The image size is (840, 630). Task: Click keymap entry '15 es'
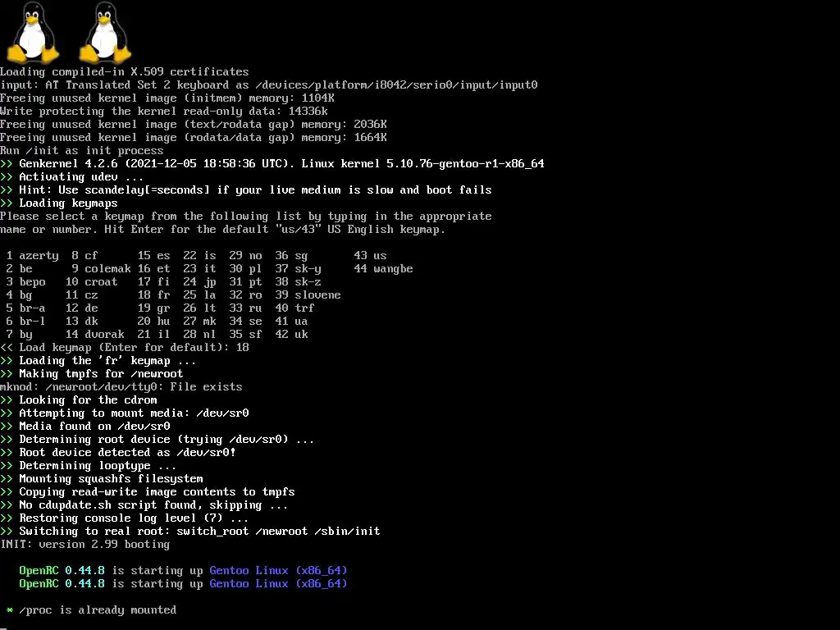pos(153,256)
